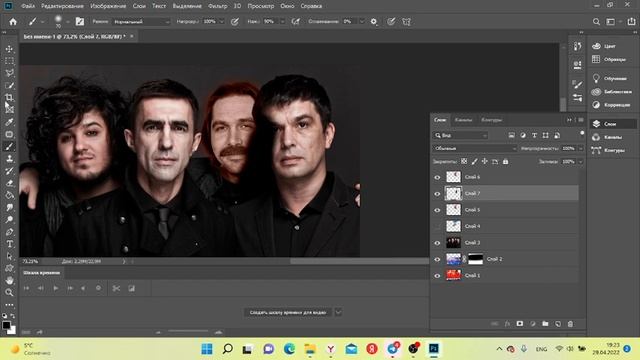Add a layer mask button

[520, 324]
